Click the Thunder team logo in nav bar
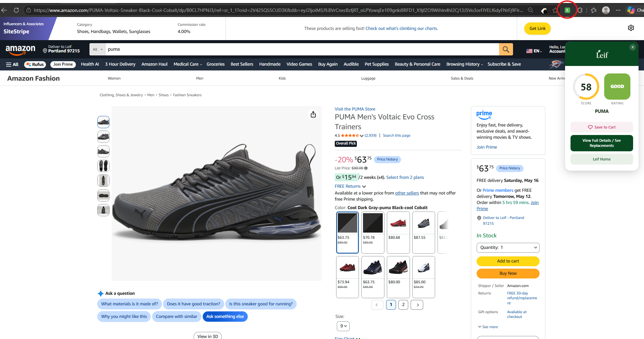The image size is (644, 339). point(556,64)
